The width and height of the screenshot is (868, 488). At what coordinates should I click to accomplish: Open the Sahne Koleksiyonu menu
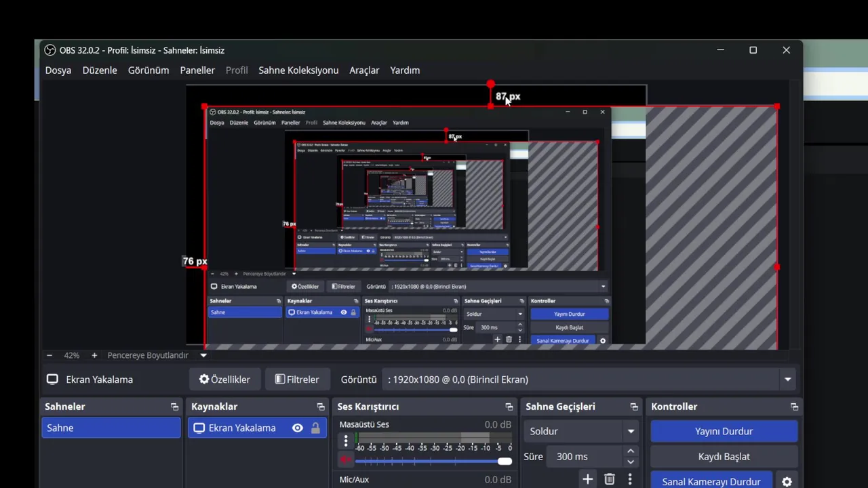click(298, 70)
